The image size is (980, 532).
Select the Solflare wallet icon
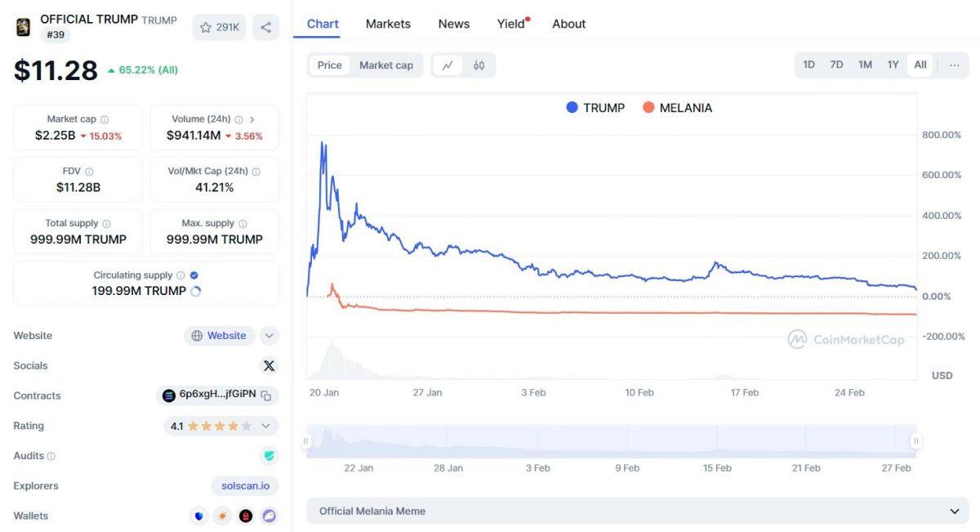pyautogui.click(x=222, y=516)
